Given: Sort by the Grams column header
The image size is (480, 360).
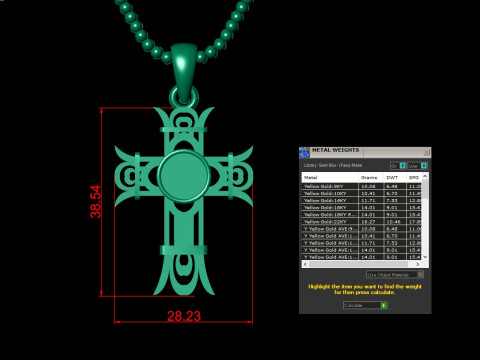Looking at the screenshot, I should click(x=371, y=177).
